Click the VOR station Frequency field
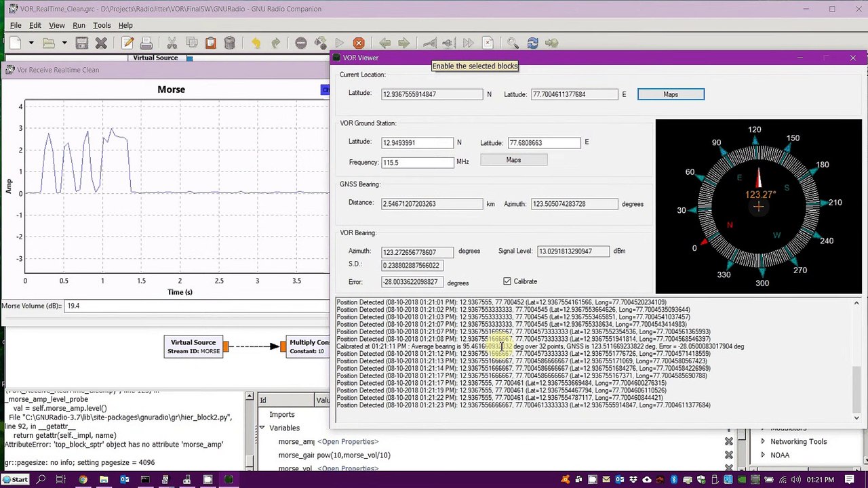The height and width of the screenshot is (488, 868). click(417, 163)
